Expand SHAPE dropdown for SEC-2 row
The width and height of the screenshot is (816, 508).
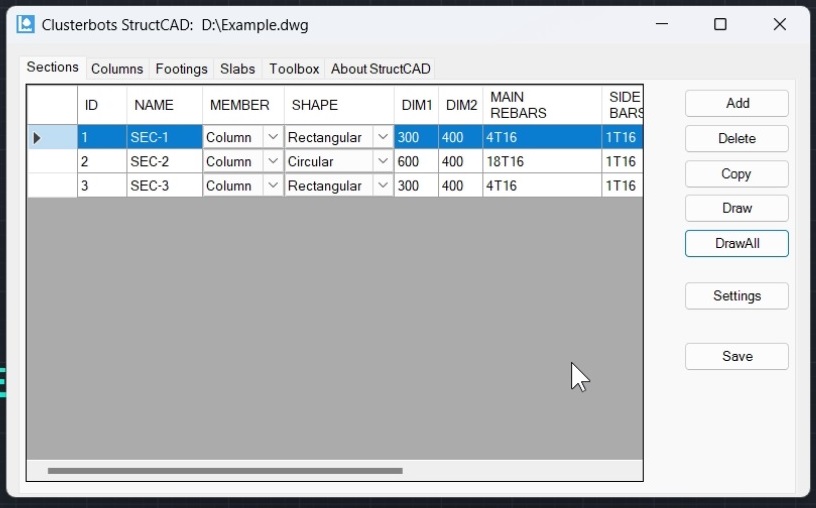pyautogui.click(x=383, y=161)
